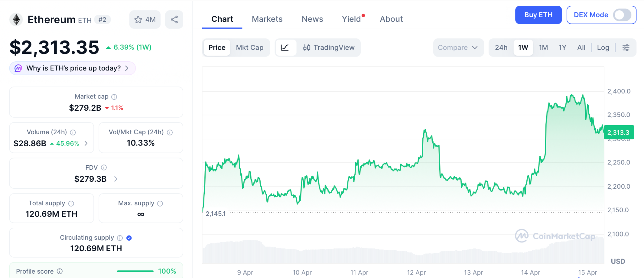Click the FDV info icon
Image resolution: width=644 pixels, height=278 pixels.
104,168
